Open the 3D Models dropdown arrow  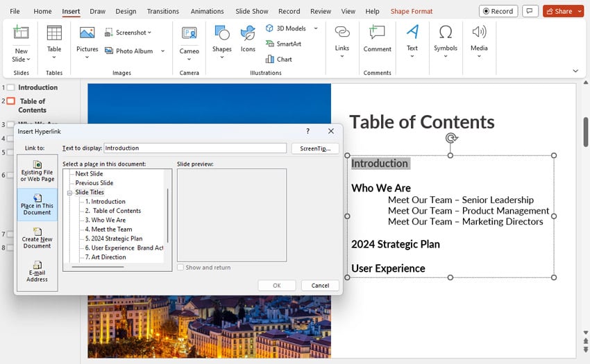pos(316,28)
